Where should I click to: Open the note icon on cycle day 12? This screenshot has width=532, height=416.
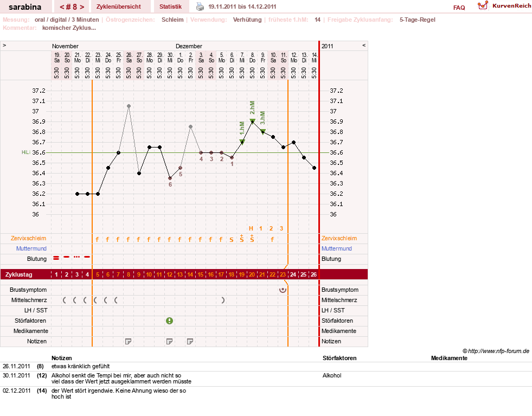[170, 341]
